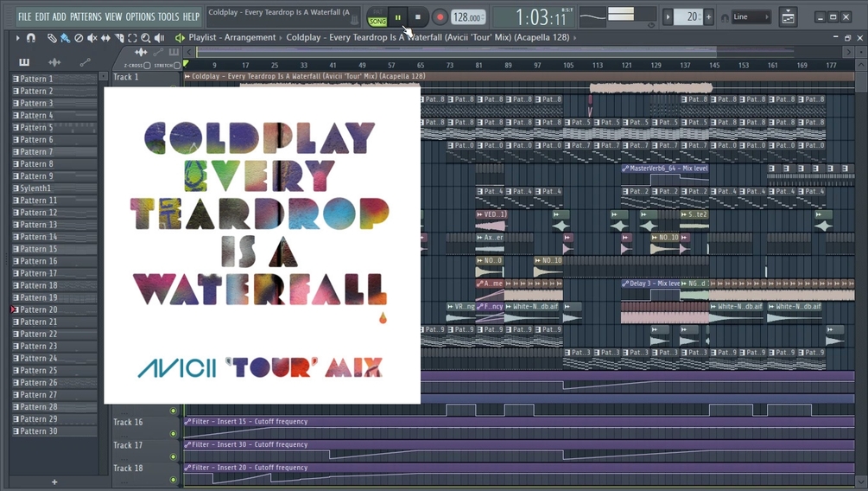This screenshot has height=491, width=868.
Task: Open the view playlist button in the top bar
Action: point(789,17)
